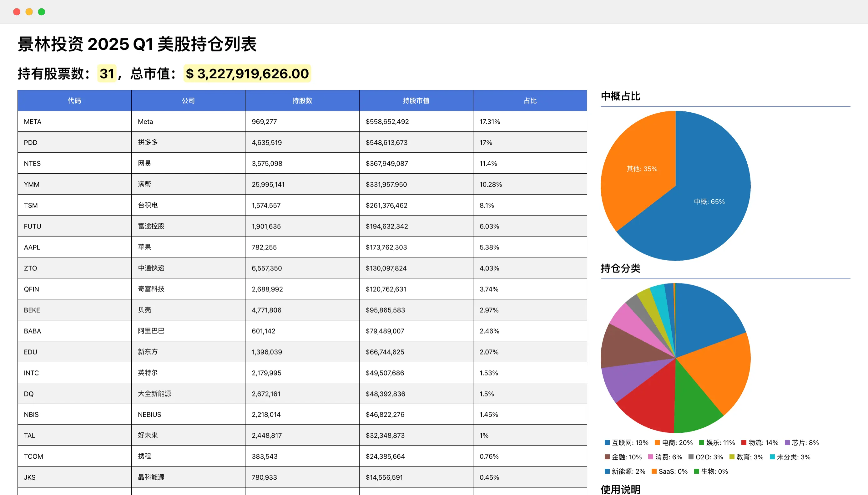Click the META ticker cell

click(x=74, y=121)
